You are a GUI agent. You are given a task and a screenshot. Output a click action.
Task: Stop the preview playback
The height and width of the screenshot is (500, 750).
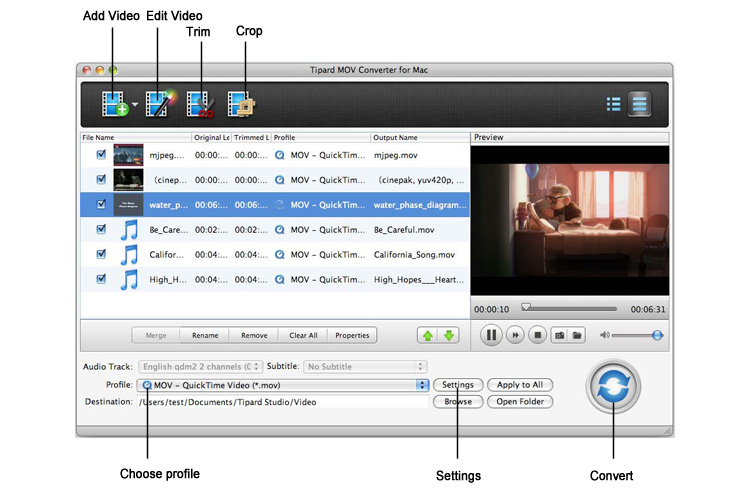pos(537,335)
